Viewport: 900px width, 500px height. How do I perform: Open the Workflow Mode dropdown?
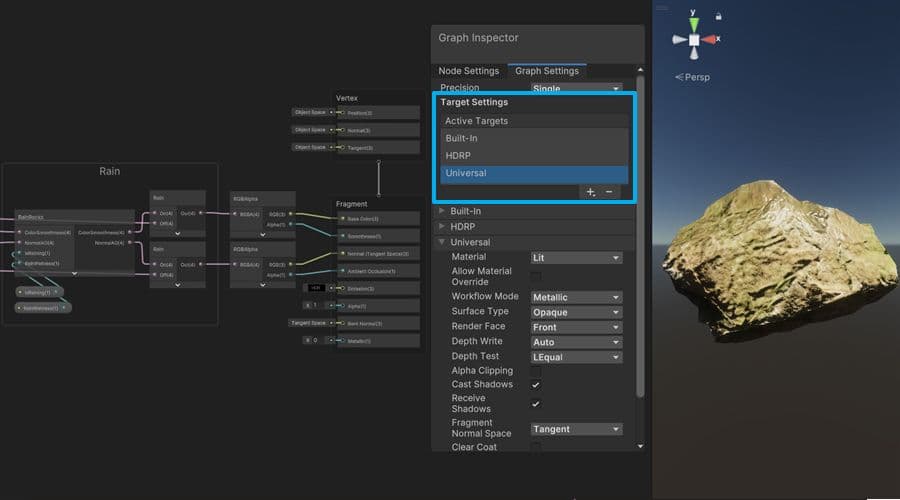click(x=576, y=297)
